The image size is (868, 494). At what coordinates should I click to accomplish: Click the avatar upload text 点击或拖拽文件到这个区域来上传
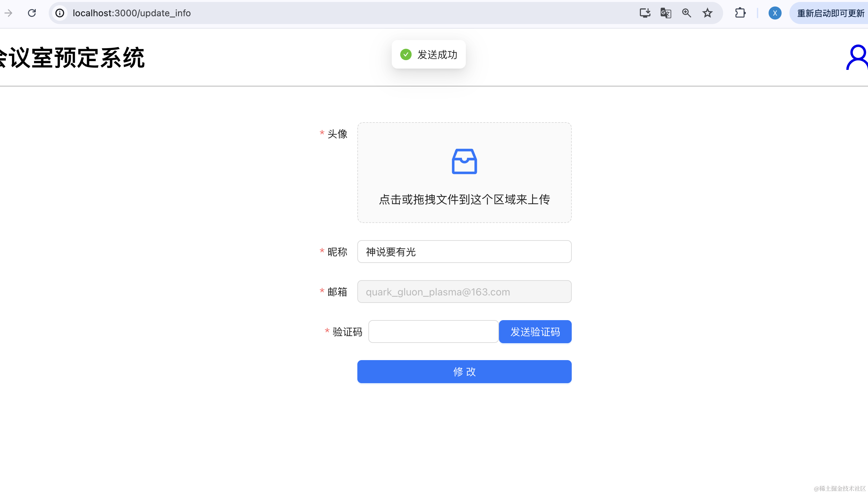tap(464, 199)
